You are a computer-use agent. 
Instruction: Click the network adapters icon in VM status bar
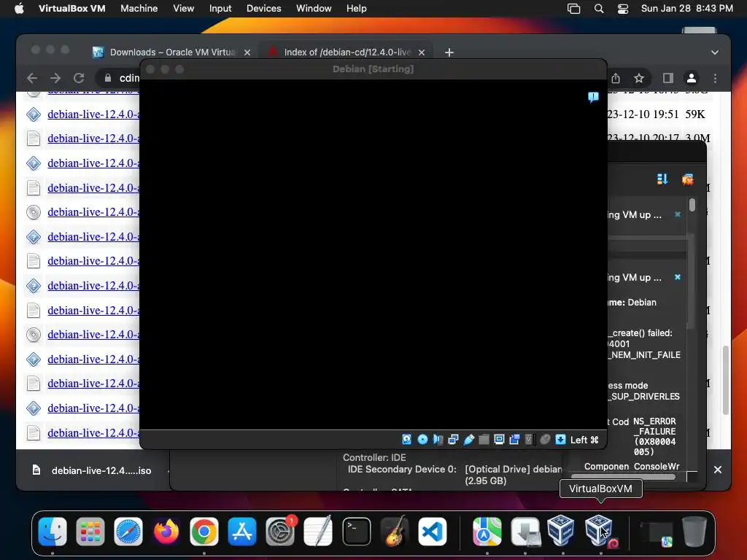pos(453,440)
